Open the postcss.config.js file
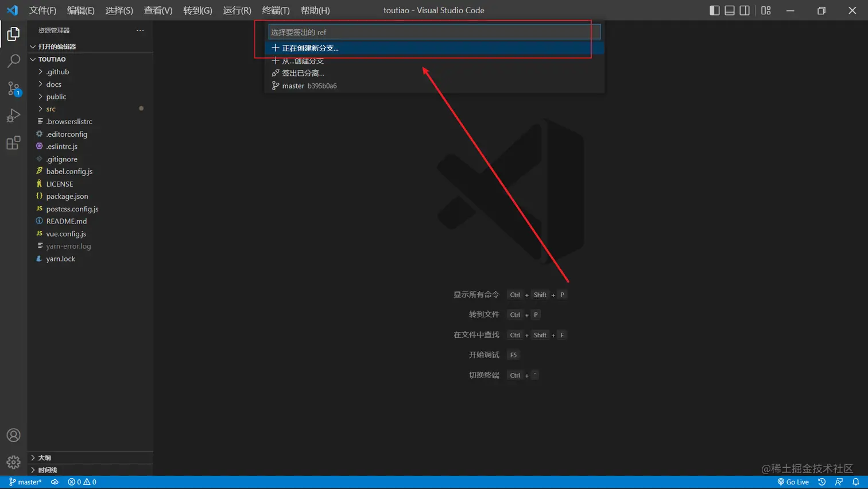Image resolution: width=868 pixels, height=489 pixels. coord(90,209)
